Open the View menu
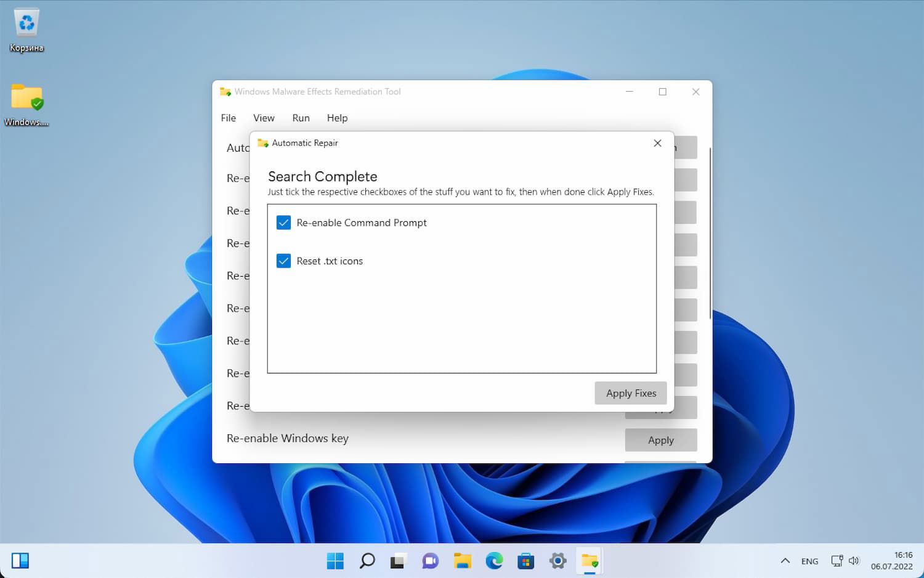The height and width of the screenshot is (578, 924). coord(264,118)
